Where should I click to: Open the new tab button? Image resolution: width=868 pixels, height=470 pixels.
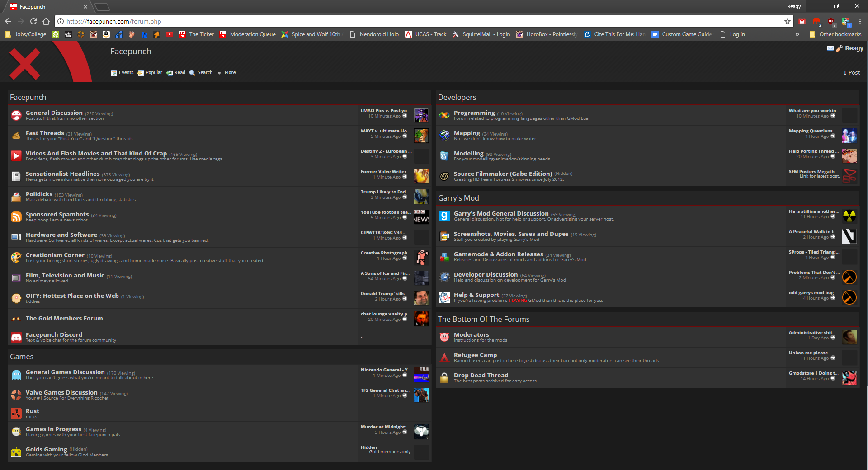click(x=102, y=7)
